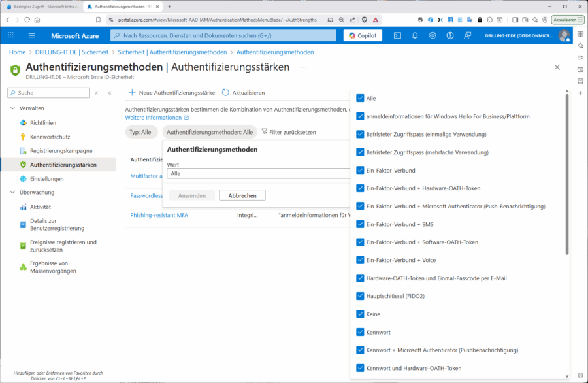Go to the browser home page icon

(37, 20)
